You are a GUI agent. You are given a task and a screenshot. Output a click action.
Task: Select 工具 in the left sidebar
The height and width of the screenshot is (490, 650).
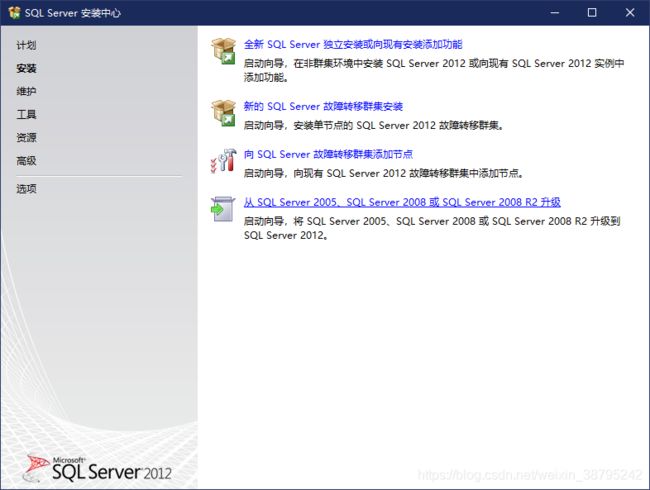[x=26, y=114]
